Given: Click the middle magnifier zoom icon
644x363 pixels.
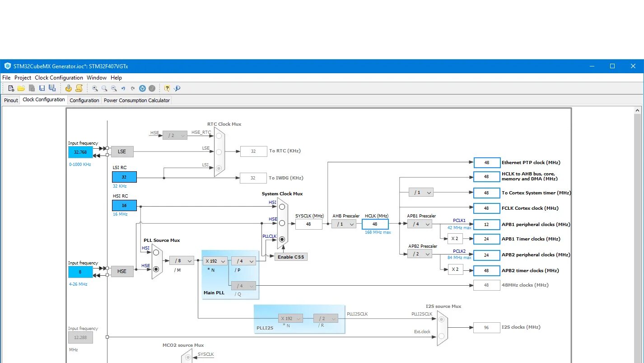Looking at the screenshot, I should click(x=104, y=89).
